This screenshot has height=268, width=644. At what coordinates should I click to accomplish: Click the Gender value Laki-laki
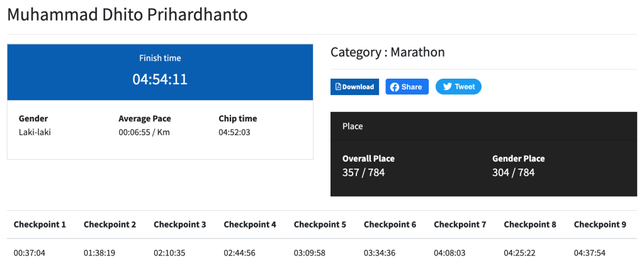35,132
